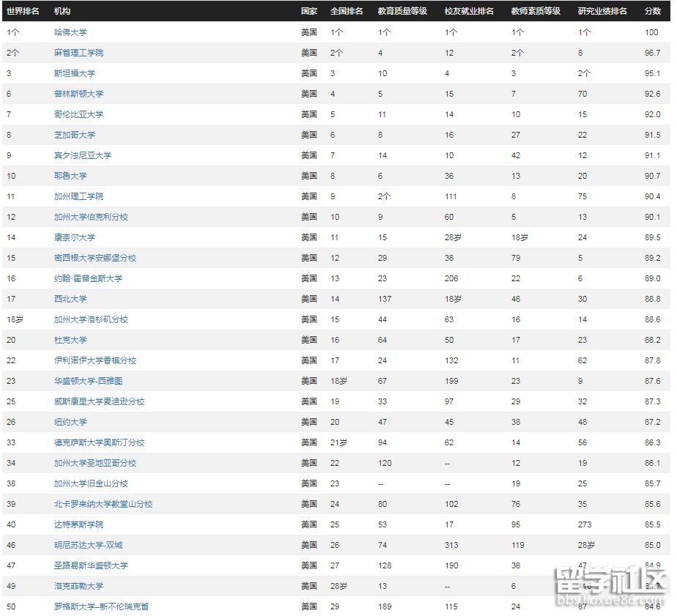Click the 校友就业排名 column header
This screenshot has height=616, width=677.
tap(469, 12)
